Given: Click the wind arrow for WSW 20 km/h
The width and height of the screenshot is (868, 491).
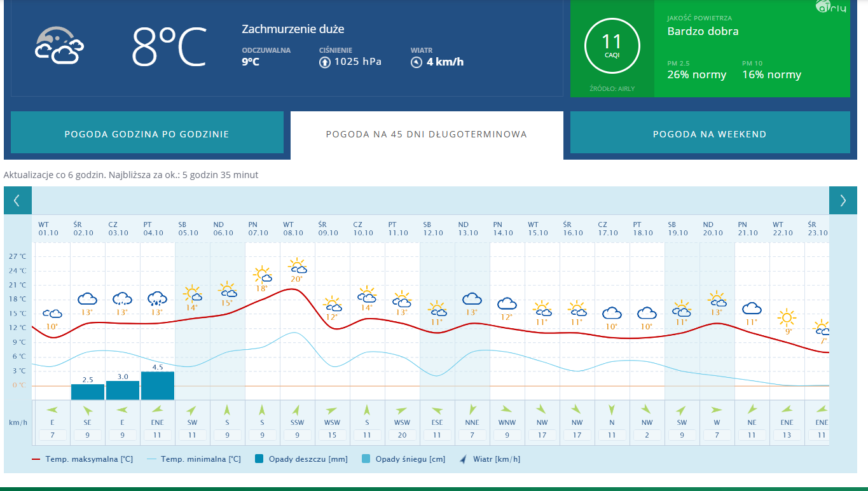Looking at the screenshot, I should 401,410.
